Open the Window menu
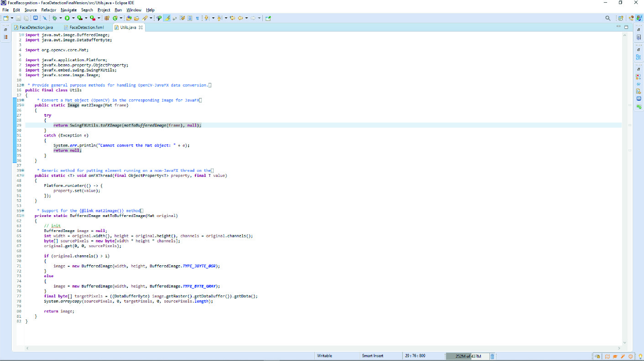The width and height of the screenshot is (644, 361). (x=134, y=10)
